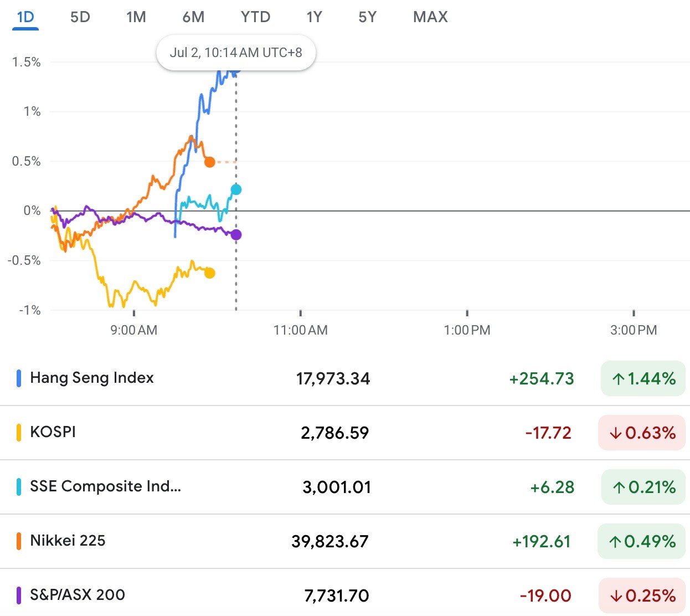This screenshot has width=690, height=616.
Task: Click the up 1.44% change badge
Action: point(643,379)
